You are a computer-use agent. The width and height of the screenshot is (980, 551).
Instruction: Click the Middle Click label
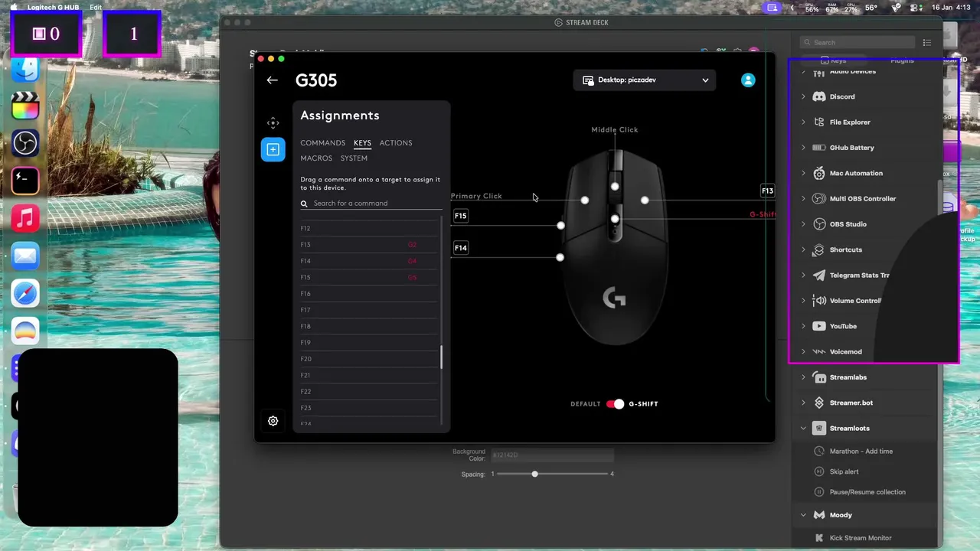[615, 130]
